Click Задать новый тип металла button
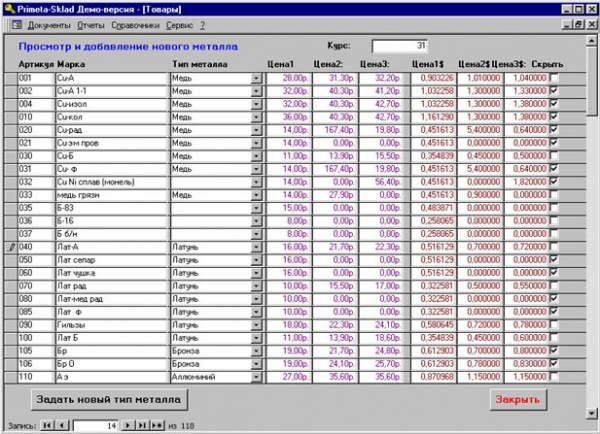600x434 pixels. 109,400
